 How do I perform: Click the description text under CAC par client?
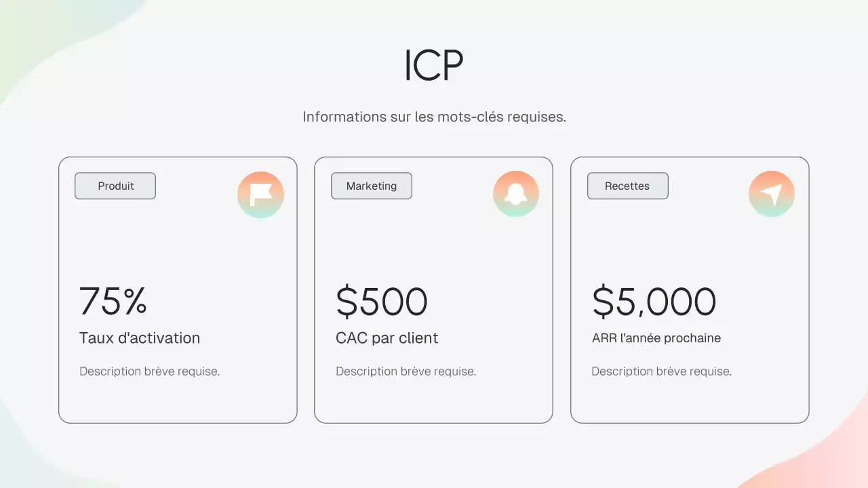(x=406, y=371)
